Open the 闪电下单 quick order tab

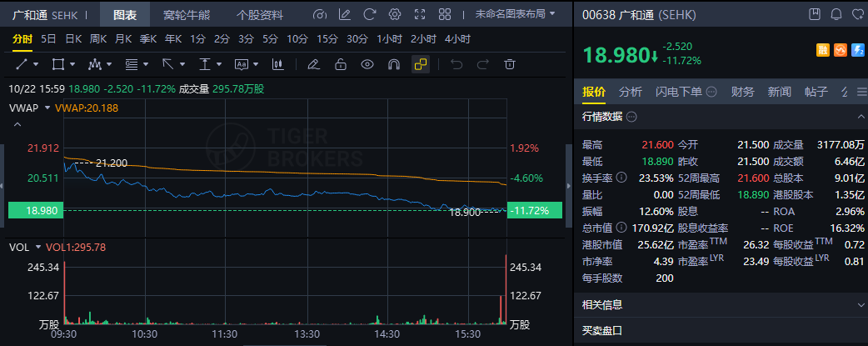point(679,92)
